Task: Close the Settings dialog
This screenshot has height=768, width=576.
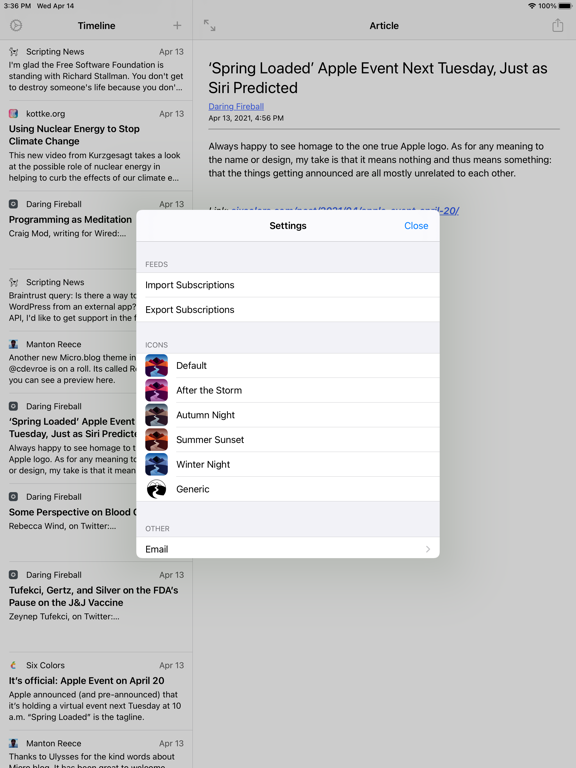Action: click(x=416, y=226)
